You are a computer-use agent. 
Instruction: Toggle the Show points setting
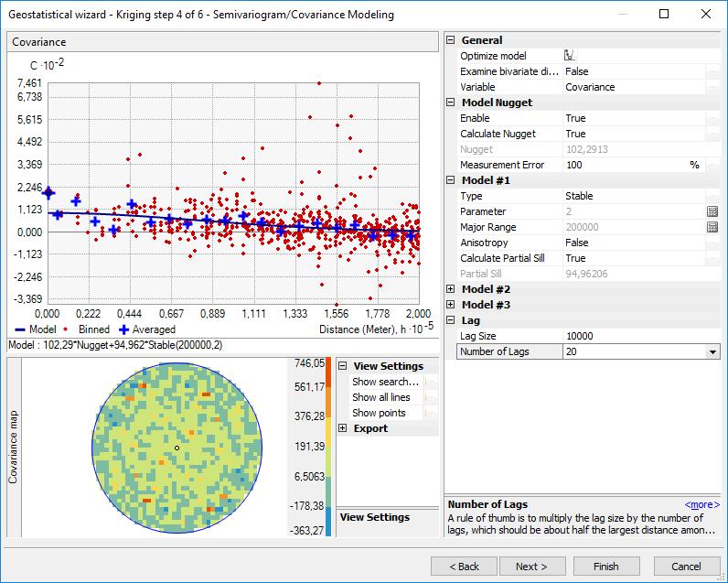[x=431, y=413]
